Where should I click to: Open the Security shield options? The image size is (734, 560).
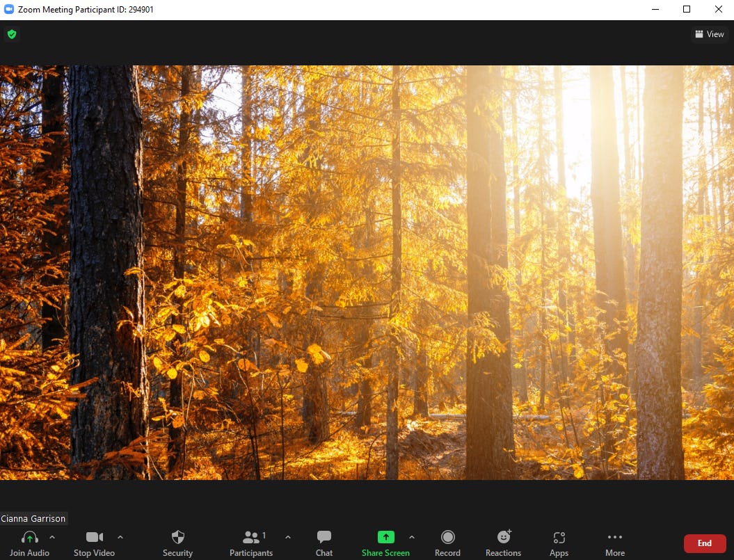point(177,537)
